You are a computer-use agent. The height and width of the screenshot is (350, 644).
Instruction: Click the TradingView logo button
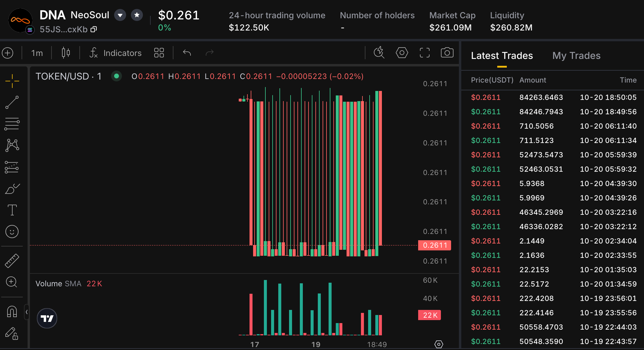pos(47,318)
